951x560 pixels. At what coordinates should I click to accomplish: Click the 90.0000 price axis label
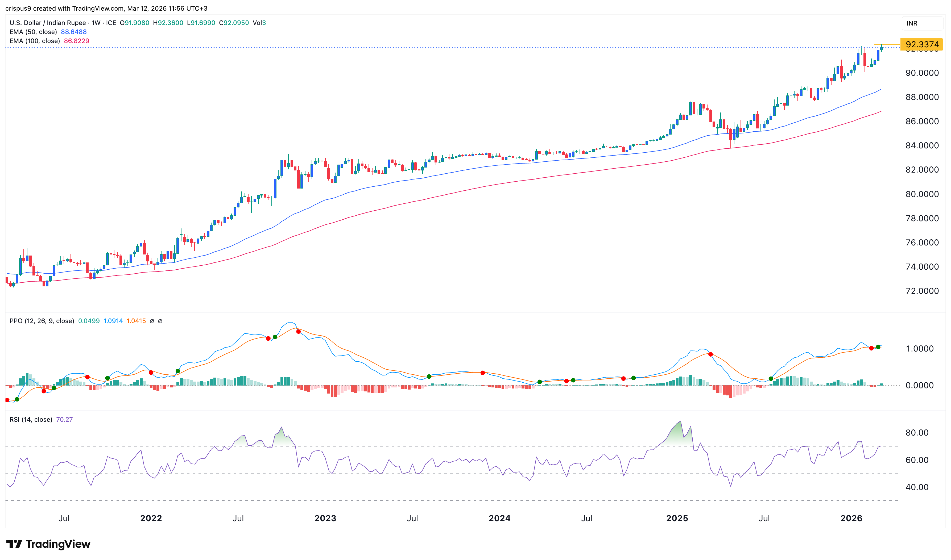922,73
